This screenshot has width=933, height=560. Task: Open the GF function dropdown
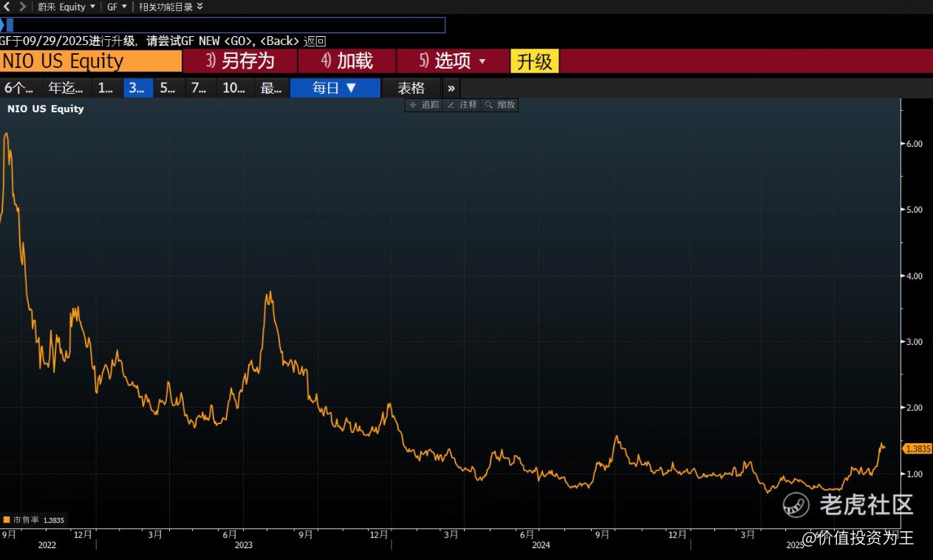tap(117, 7)
